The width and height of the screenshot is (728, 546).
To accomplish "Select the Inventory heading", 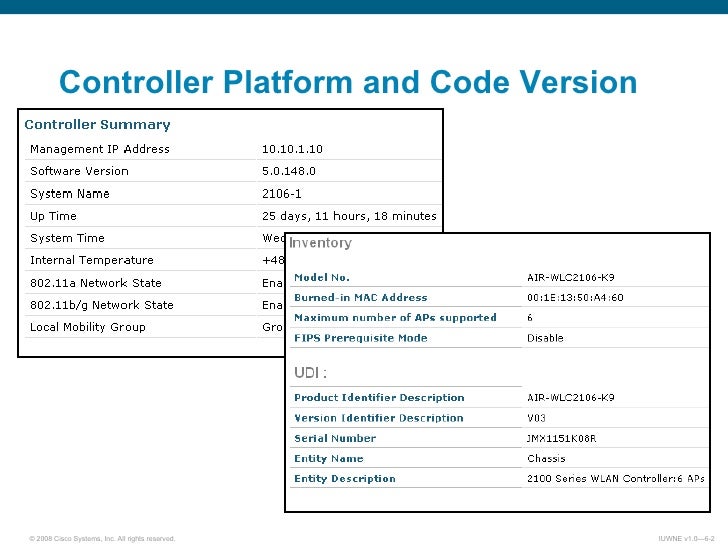I will pyautogui.click(x=320, y=243).
